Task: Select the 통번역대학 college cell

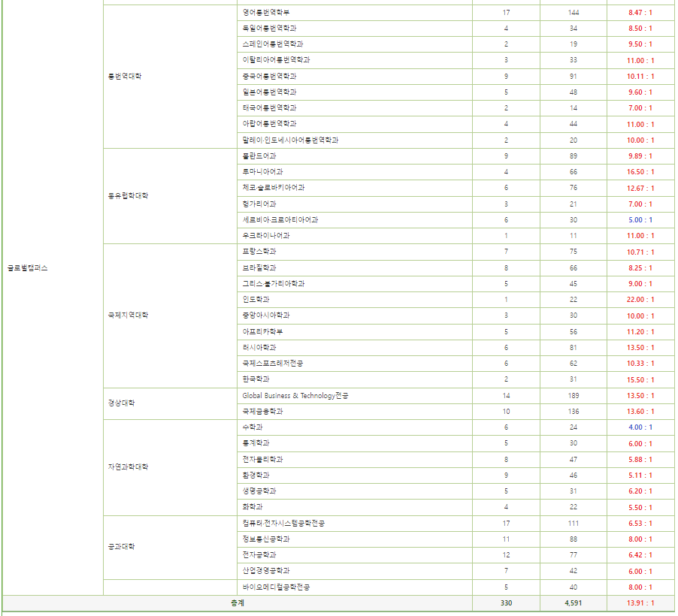Action: (x=124, y=77)
